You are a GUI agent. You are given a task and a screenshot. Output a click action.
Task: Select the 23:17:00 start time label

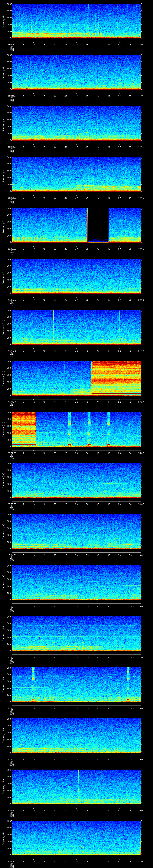coord(12,198)
